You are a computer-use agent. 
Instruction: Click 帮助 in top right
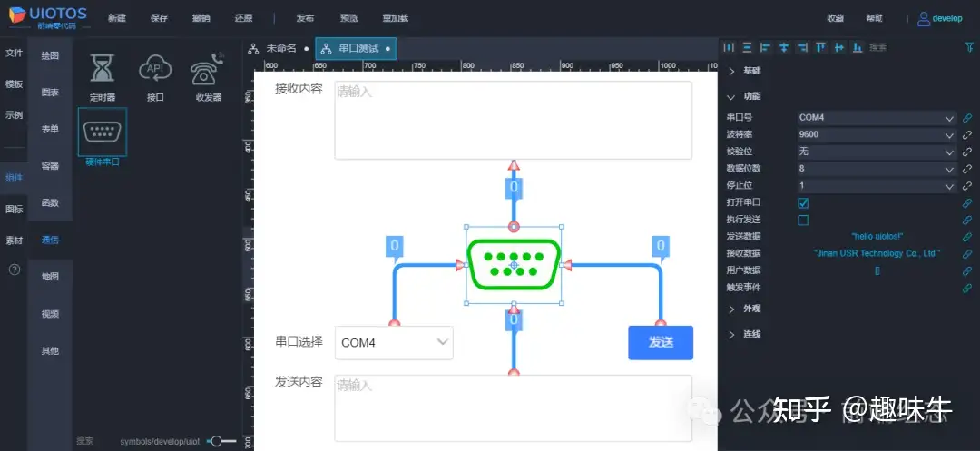(x=875, y=18)
